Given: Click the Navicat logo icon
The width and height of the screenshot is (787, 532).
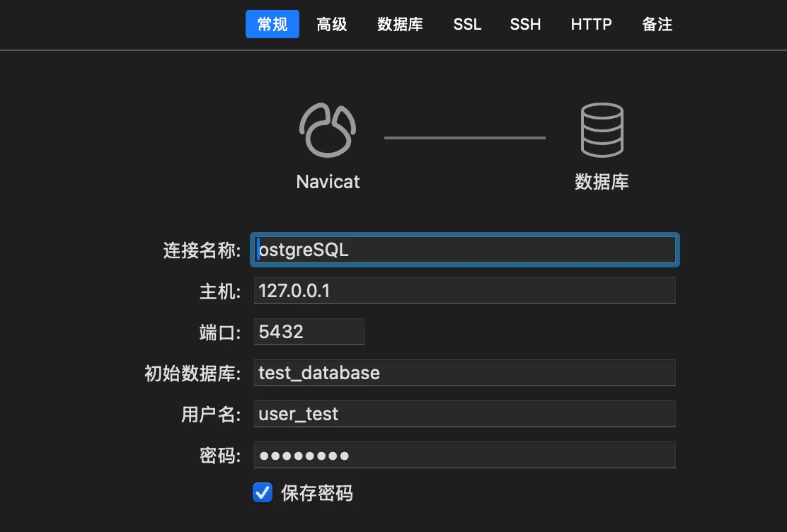Looking at the screenshot, I should (x=327, y=130).
